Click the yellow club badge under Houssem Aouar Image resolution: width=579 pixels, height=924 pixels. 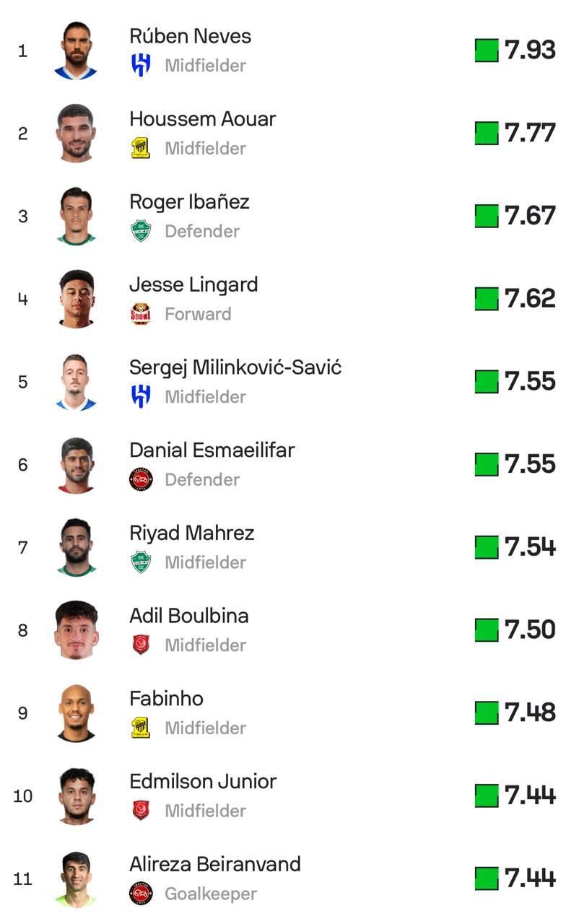click(x=141, y=148)
